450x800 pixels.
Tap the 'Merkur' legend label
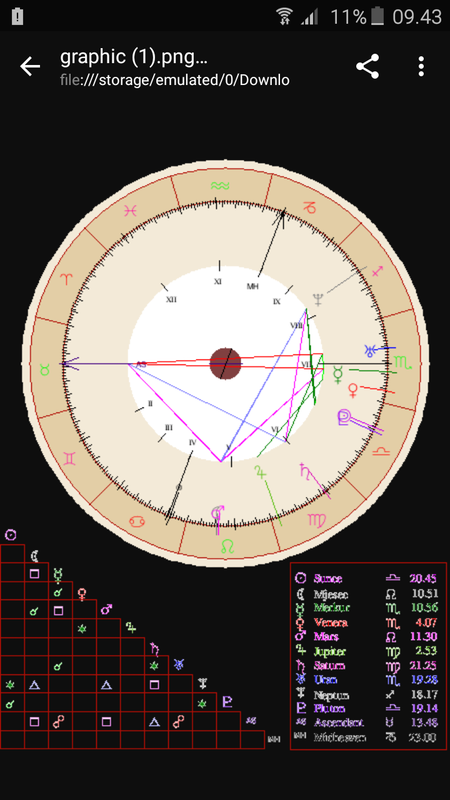(332, 608)
